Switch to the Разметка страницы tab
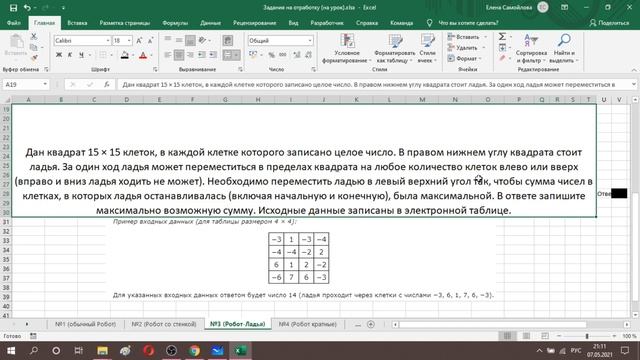The width and height of the screenshot is (640, 360). (124, 23)
